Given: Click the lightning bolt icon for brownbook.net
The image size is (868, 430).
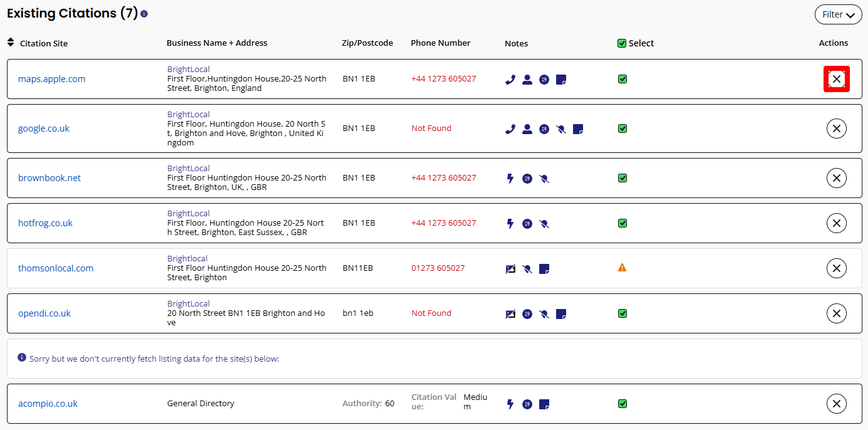Looking at the screenshot, I should pyautogui.click(x=510, y=179).
